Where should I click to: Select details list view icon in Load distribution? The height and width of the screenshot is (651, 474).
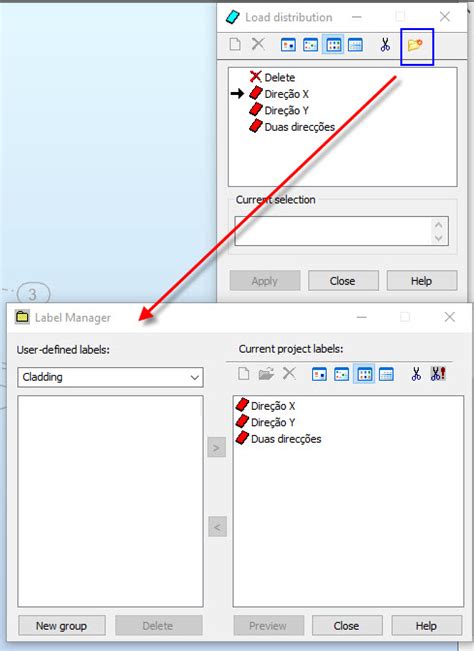[355, 45]
